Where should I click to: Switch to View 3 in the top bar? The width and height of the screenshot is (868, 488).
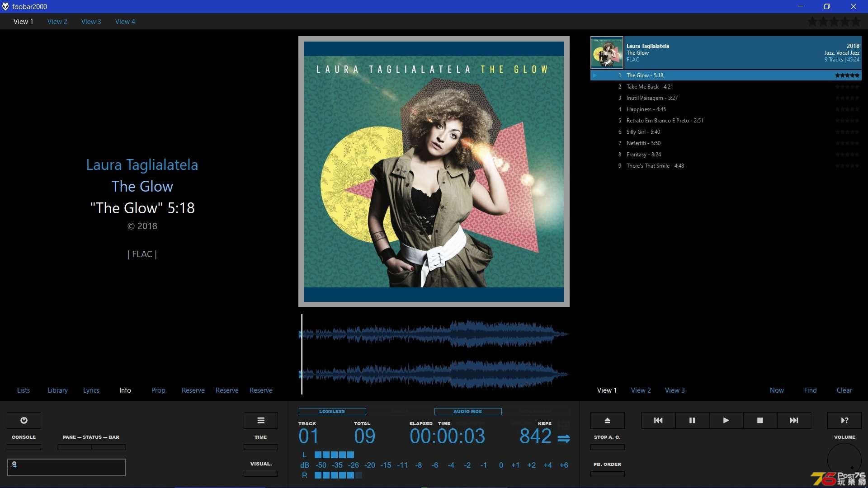click(91, 21)
